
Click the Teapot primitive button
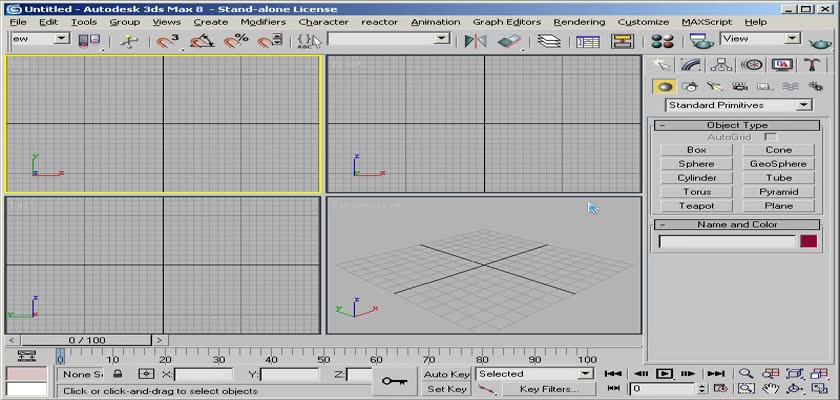pyautogui.click(x=696, y=206)
